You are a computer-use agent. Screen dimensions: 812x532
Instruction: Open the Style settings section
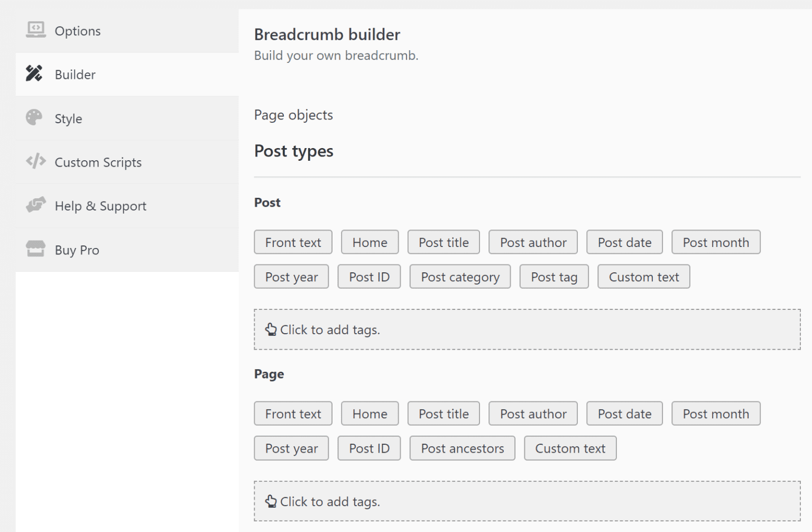[x=68, y=118]
